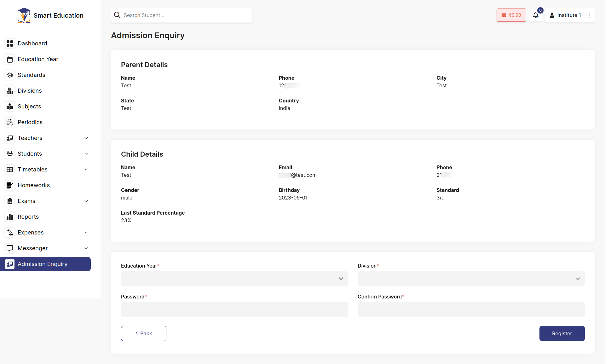The height and width of the screenshot is (364, 605).
Task: Click the search magnifier icon
Action: [117, 15]
